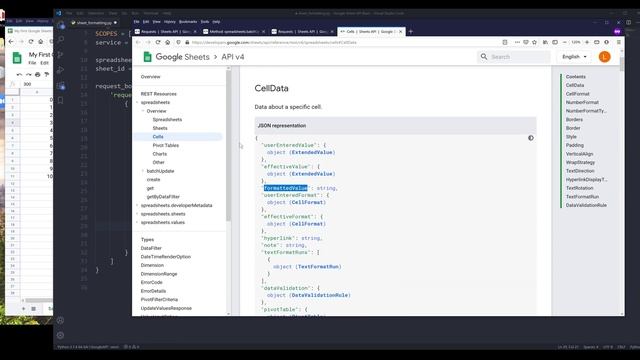Open Firefox library icon

pyautogui.click(x=545, y=42)
